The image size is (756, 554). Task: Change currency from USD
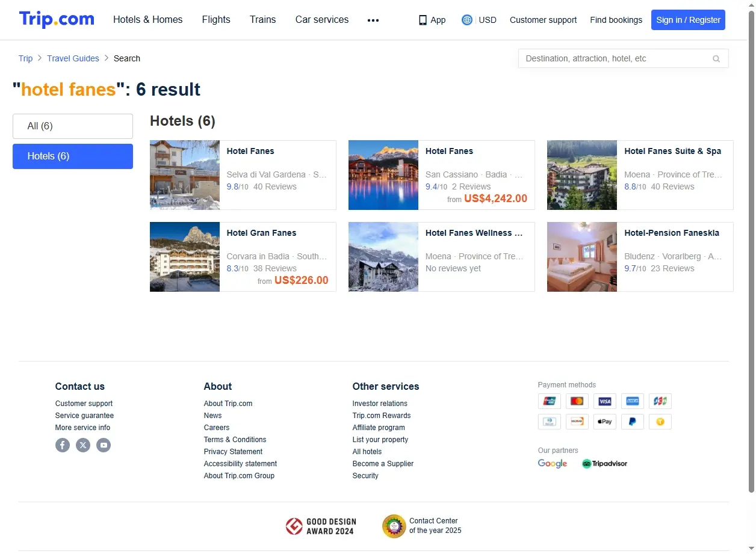point(488,20)
